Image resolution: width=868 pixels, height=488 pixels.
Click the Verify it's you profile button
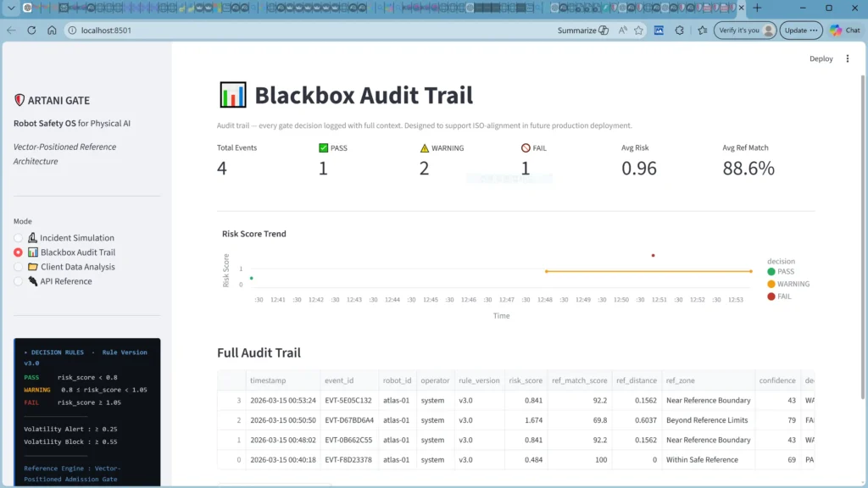(745, 30)
